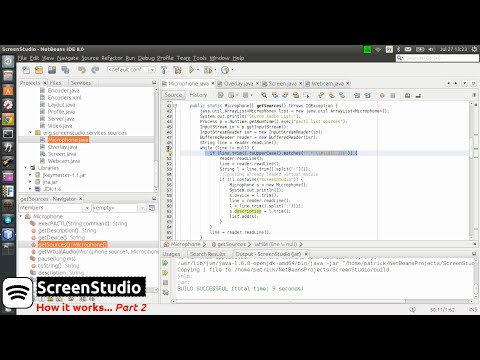Close the Output - ScreenStudio tab
This screenshot has width=480, height=360.
pos(306,254)
